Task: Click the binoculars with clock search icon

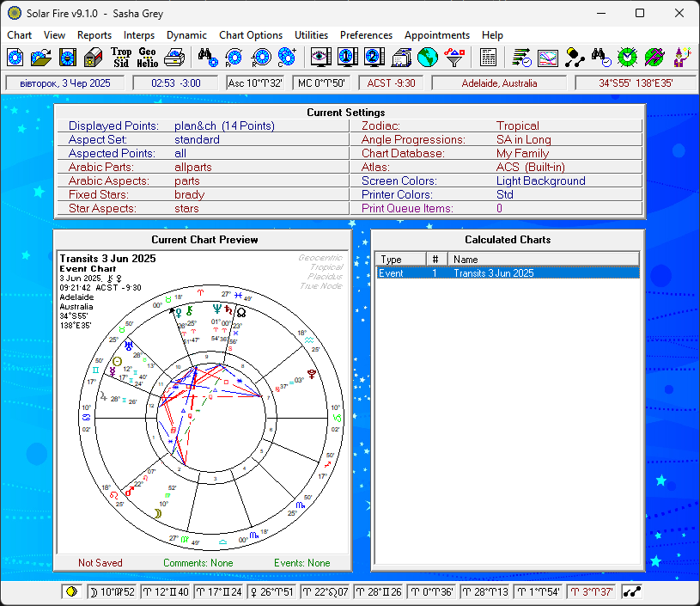Action: pos(601,58)
